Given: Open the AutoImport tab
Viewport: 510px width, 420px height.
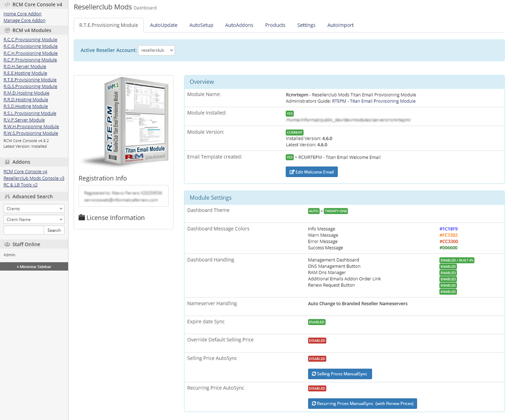Looking at the screenshot, I should 340,25.
